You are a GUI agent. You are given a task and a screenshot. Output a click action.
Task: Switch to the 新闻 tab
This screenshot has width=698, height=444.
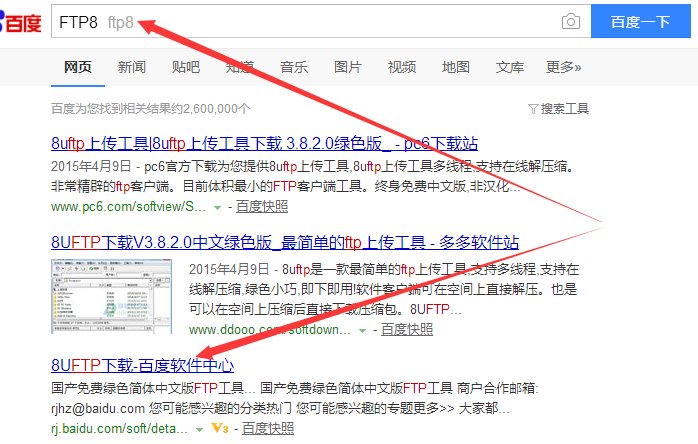click(x=132, y=67)
